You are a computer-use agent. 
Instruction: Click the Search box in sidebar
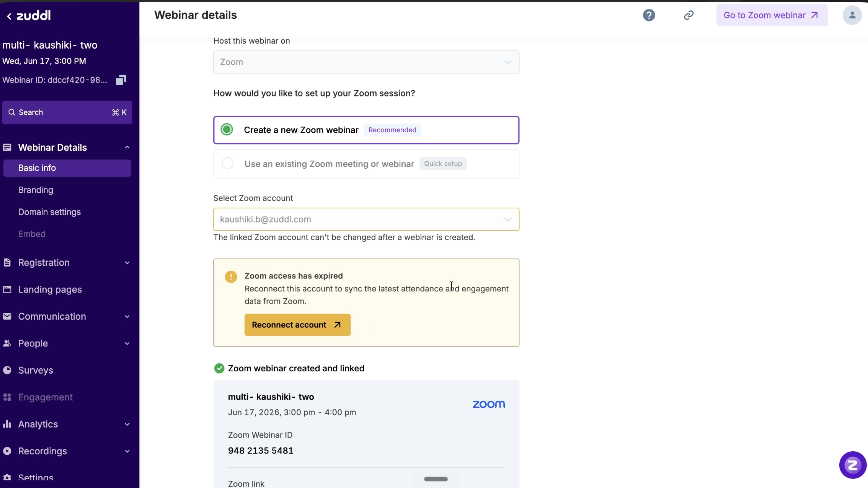tap(67, 112)
